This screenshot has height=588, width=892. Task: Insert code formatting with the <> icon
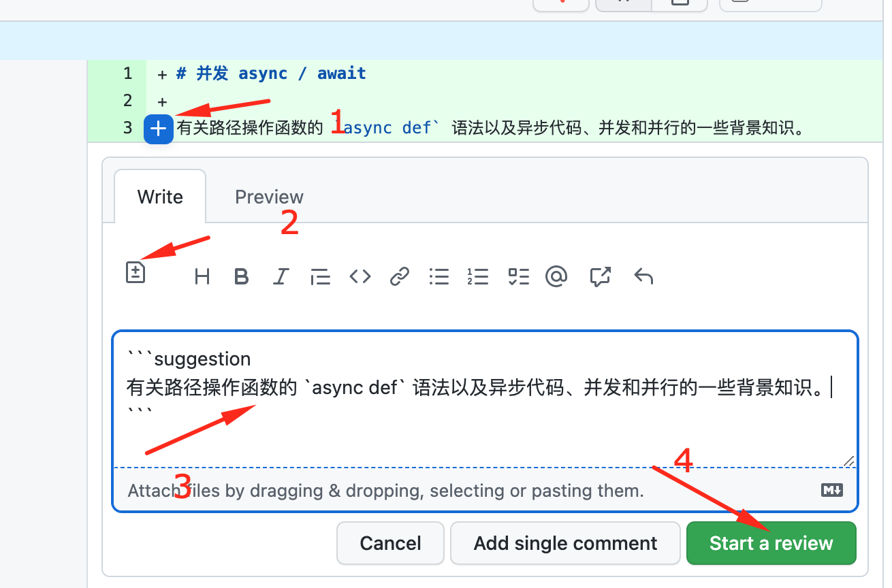point(360,276)
